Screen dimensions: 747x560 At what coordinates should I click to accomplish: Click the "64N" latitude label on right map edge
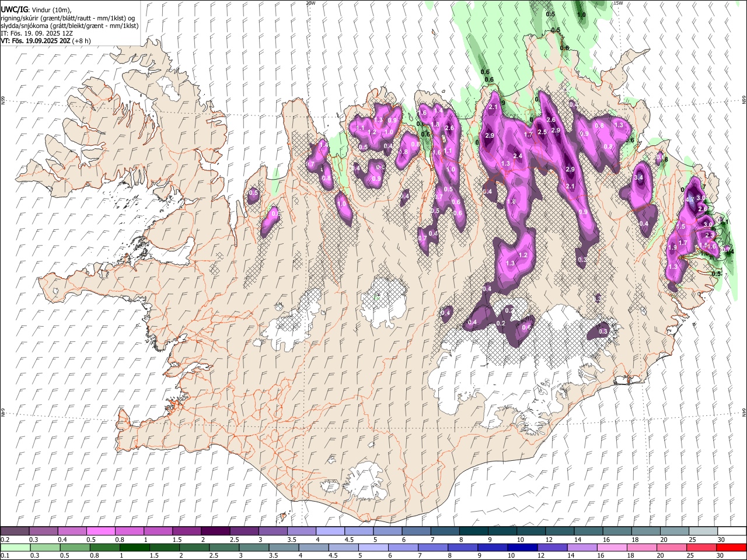point(744,412)
